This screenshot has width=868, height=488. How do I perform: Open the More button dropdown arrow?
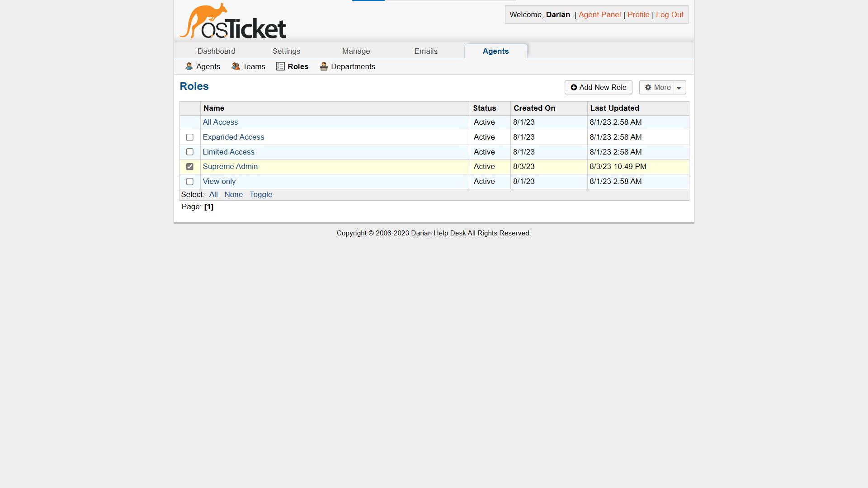coord(679,87)
